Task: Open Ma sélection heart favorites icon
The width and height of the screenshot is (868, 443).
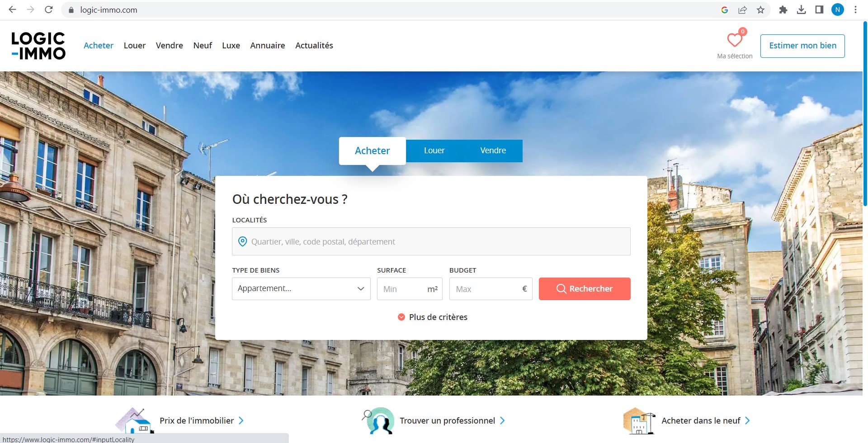Action: 735,41
